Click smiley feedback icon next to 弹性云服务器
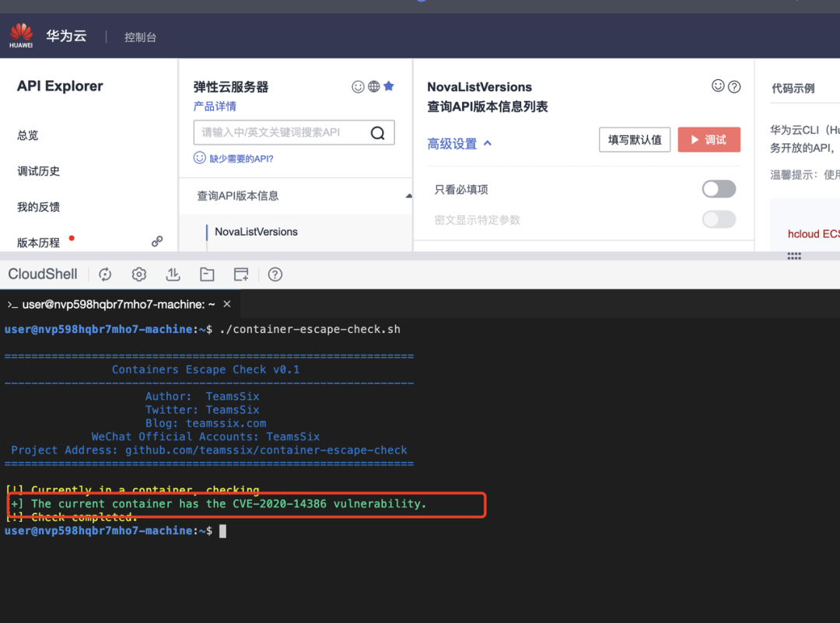Screen dimensions: 840x623 (x=358, y=87)
